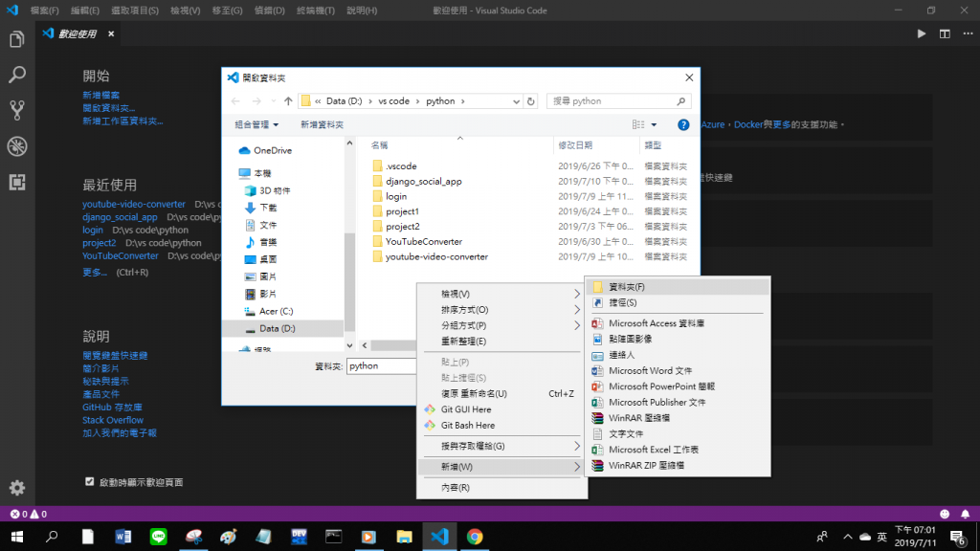The width and height of the screenshot is (980, 551).
Task: Click vs code in the address breadcrumb
Action: pos(393,101)
